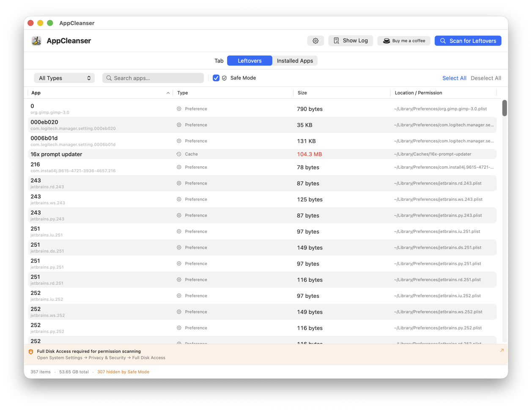Select the org.gimp.gimp-3.0 entry

[262, 109]
